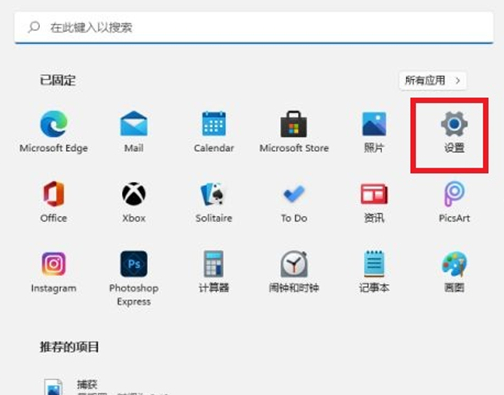Viewport: 504px width, 395px height.
Task: Open the Calendar app
Action: tap(214, 132)
